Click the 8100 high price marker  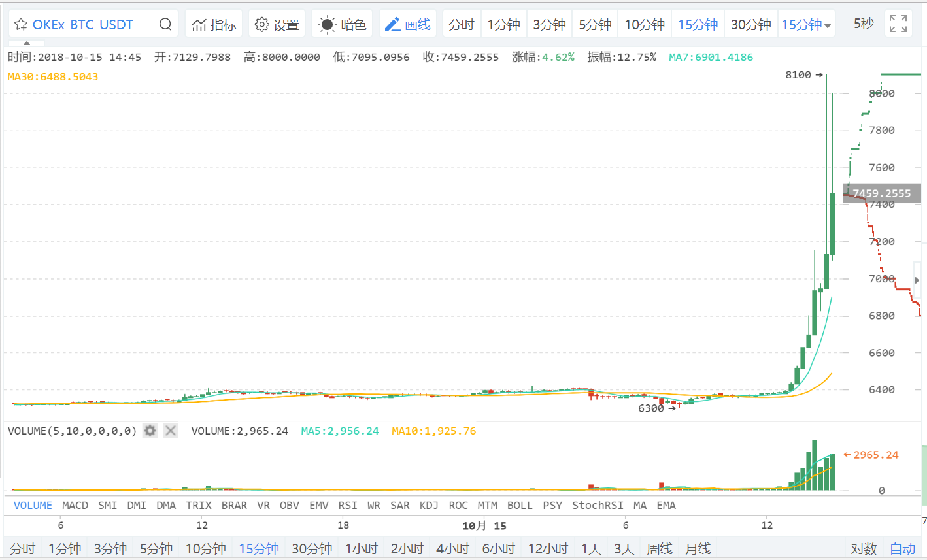coord(803,75)
